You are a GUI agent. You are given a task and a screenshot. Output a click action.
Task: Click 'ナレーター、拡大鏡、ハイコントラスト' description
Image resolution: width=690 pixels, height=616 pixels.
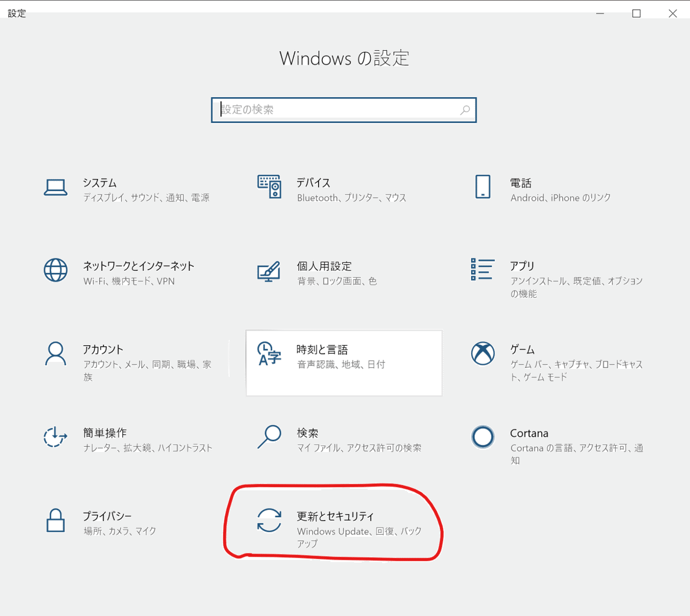[x=148, y=448]
